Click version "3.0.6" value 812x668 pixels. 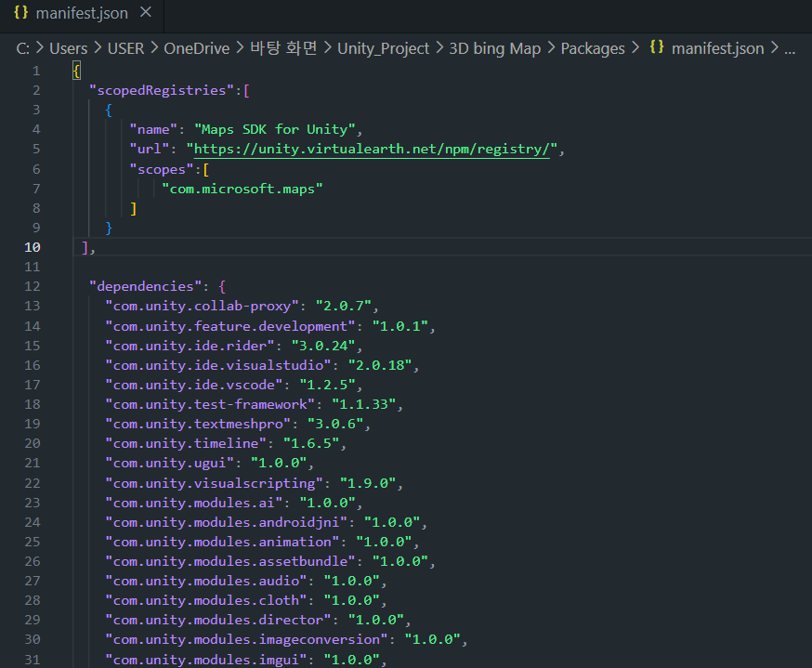point(335,424)
